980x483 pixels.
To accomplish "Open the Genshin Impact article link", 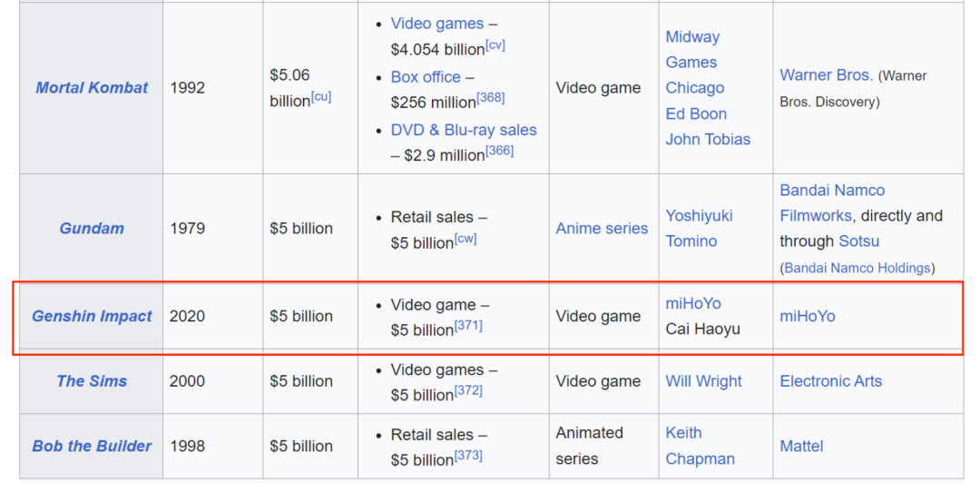I will [92, 317].
